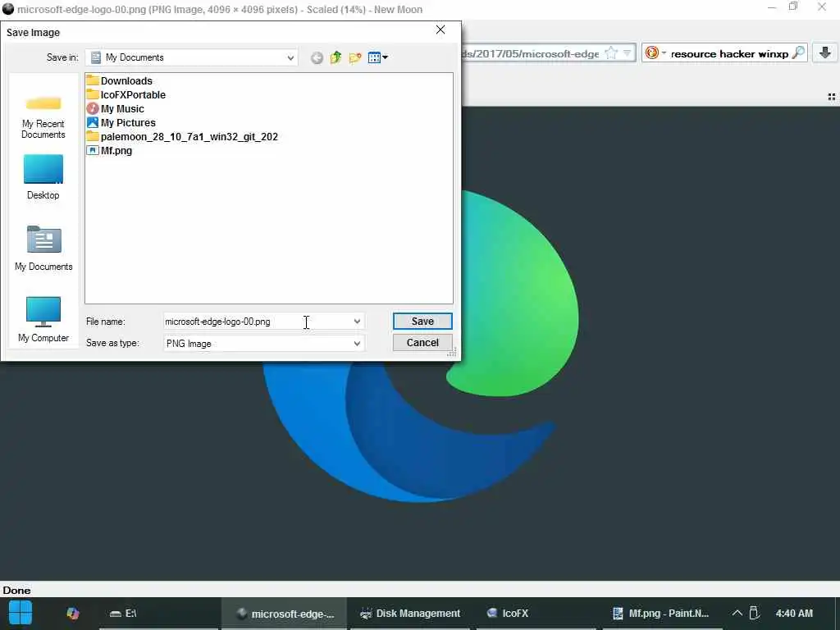Open the Windows Start button
This screenshot has height=630, width=840.
click(x=21, y=614)
